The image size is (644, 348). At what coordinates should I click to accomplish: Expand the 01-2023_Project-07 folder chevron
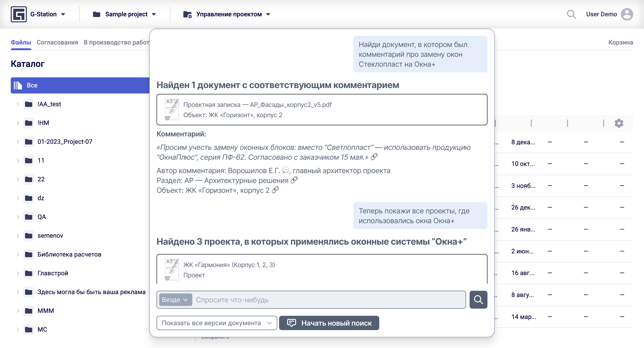[x=18, y=142]
